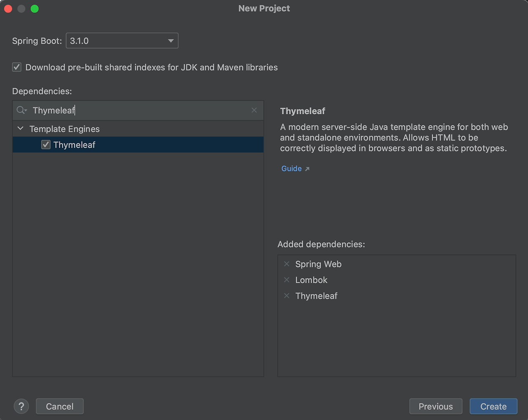Remove Thymeleaf from added dependencies

click(287, 296)
